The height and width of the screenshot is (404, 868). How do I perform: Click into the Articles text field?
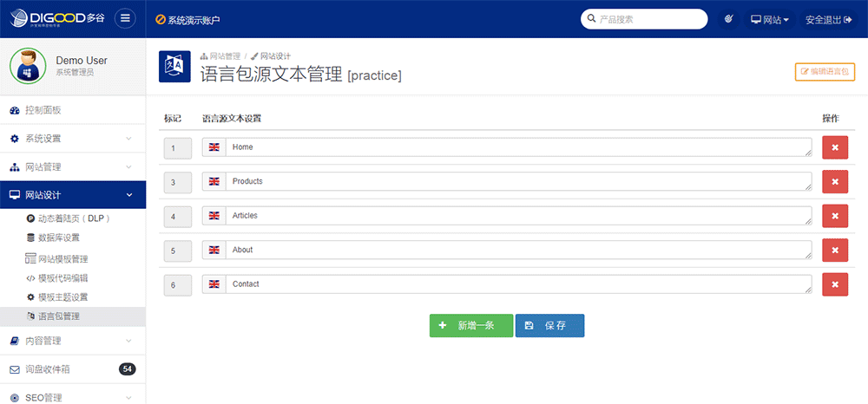point(519,216)
